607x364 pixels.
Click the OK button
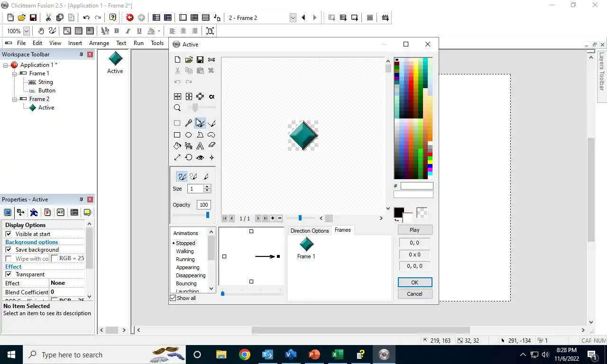point(414,282)
